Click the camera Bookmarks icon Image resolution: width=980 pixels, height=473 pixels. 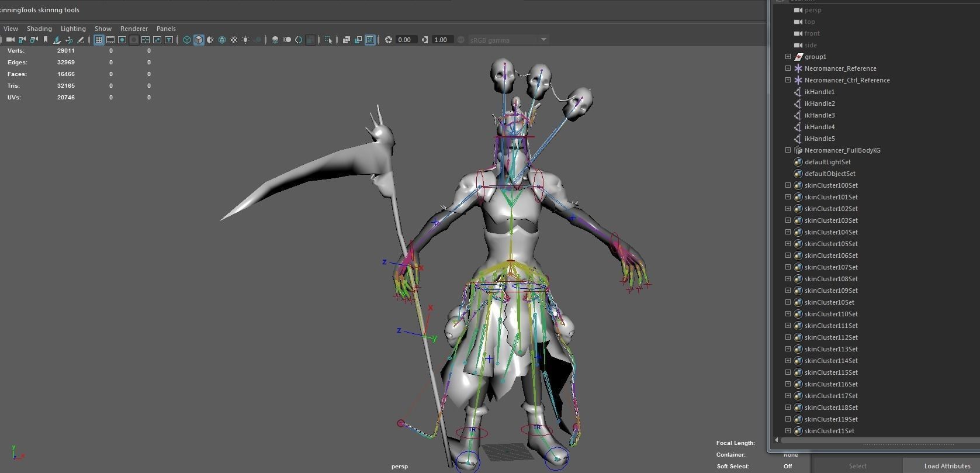click(46, 40)
